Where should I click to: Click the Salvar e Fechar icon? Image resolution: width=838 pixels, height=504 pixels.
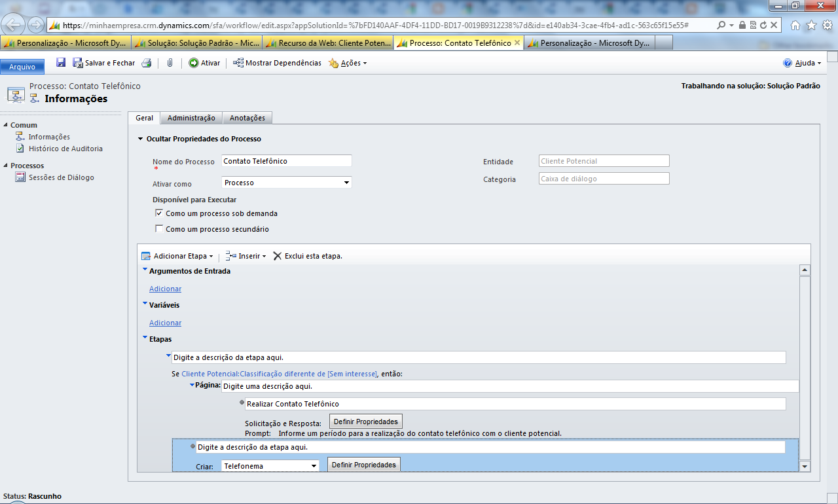[78, 63]
